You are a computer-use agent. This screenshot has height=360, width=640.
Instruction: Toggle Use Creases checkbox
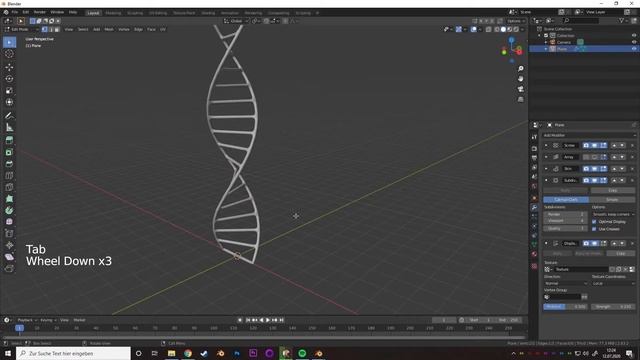[x=594, y=229]
